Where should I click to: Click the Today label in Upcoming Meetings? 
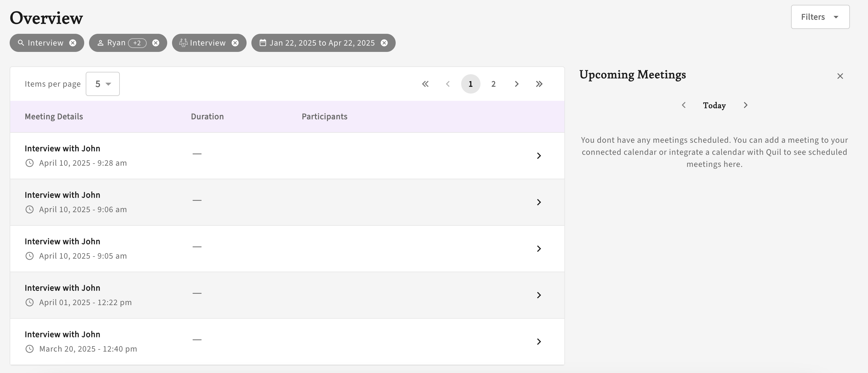pyautogui.click(x=714, y=105)
